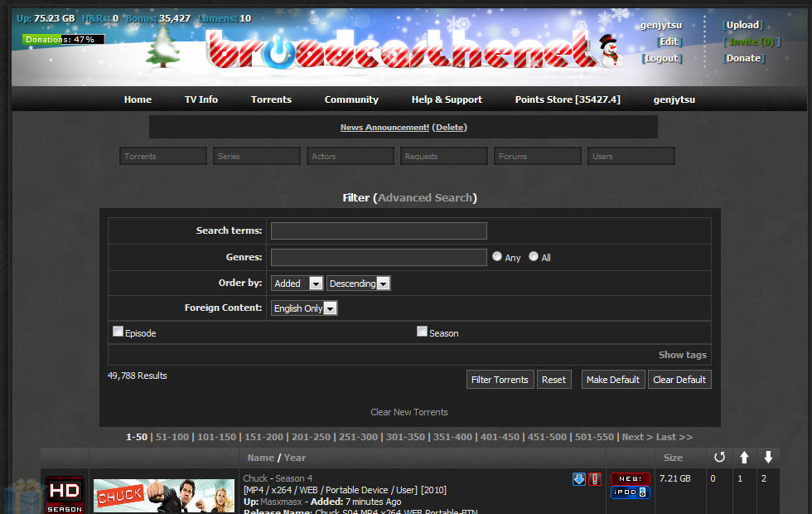The height and width of the screenshot is (514, 812).
Task: Click the NEW! badge on Chuck torrent
Action: [631, 479]
